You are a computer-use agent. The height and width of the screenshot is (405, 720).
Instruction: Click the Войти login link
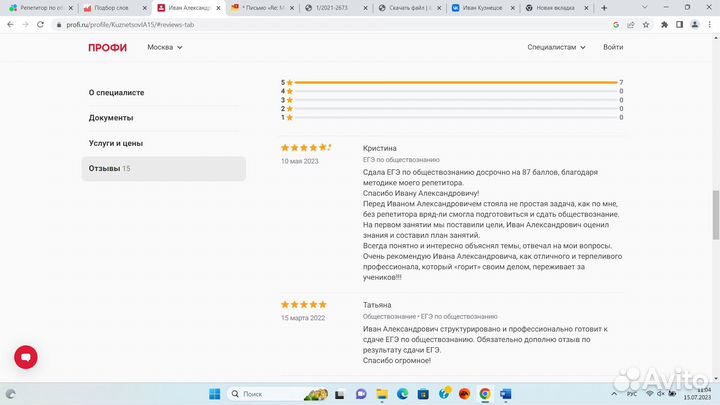613,47
